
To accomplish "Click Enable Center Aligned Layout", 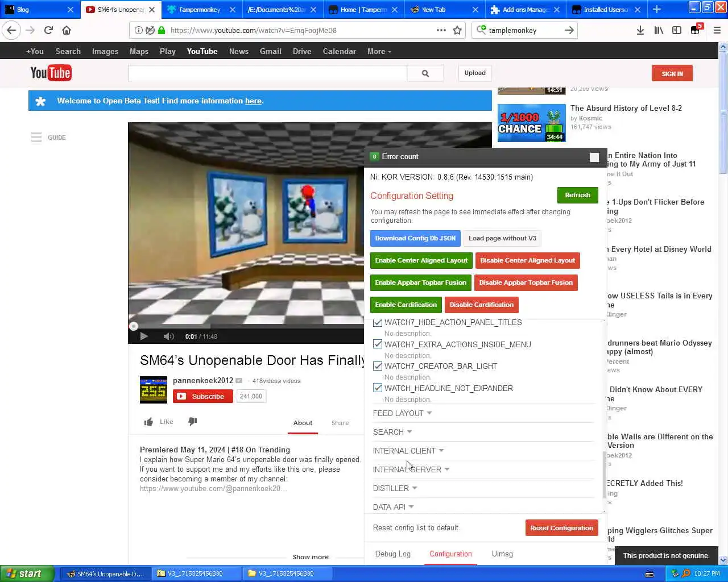I will (421, 260).
